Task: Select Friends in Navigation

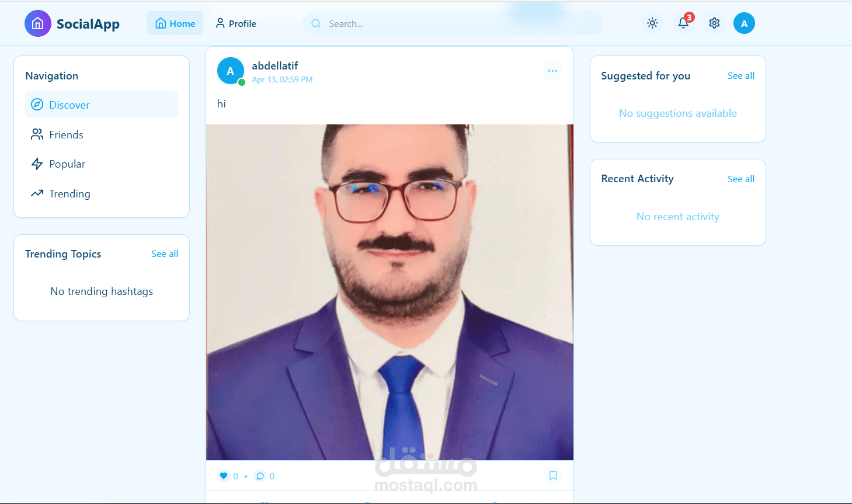Action: [102, 134]
